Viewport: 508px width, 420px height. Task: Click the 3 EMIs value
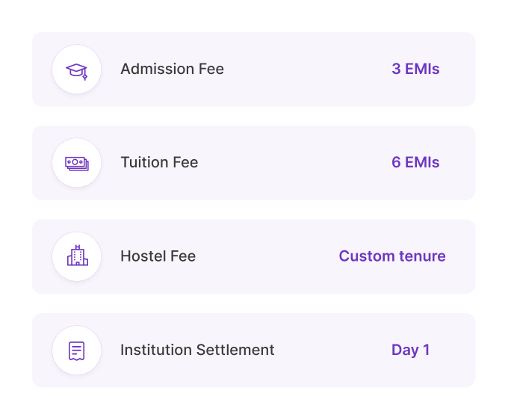[415, 69]
